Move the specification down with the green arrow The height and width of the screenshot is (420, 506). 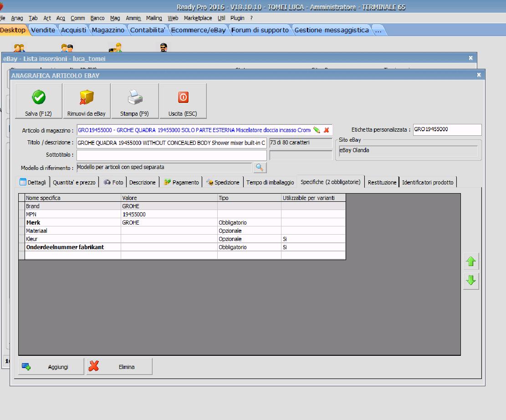[x=471, y=281]
